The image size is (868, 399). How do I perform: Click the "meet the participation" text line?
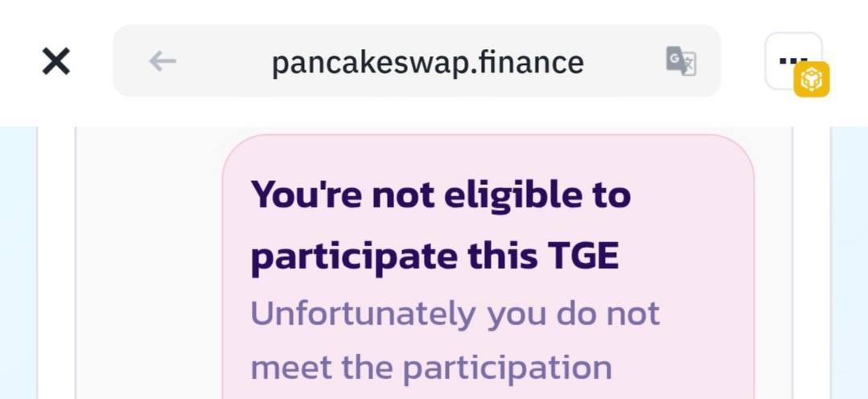point(431,368)
